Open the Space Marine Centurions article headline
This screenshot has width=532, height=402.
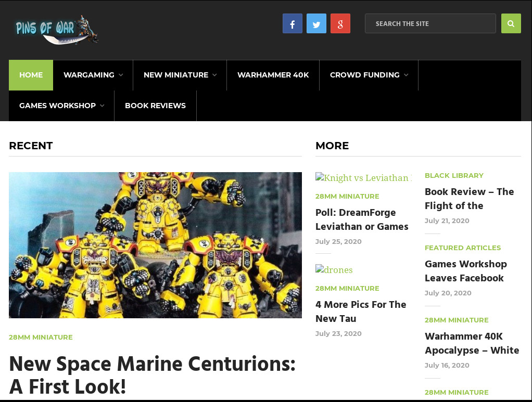[x=153, y=374]
